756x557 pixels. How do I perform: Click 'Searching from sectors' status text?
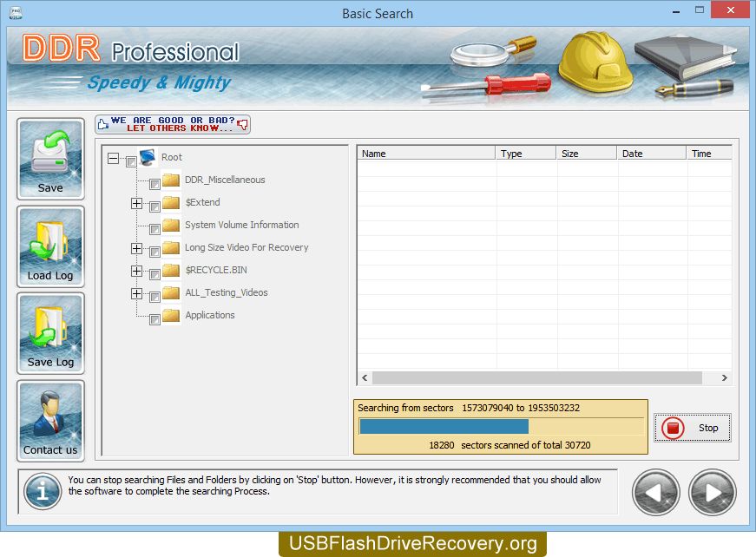[405, 408]
